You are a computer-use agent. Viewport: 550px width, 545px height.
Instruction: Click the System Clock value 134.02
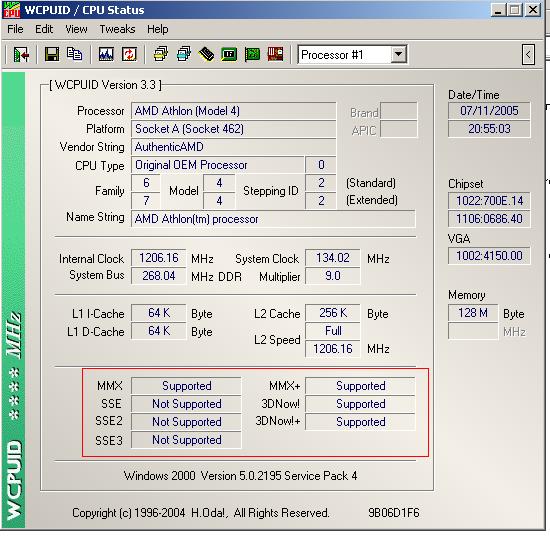point(333,258)
